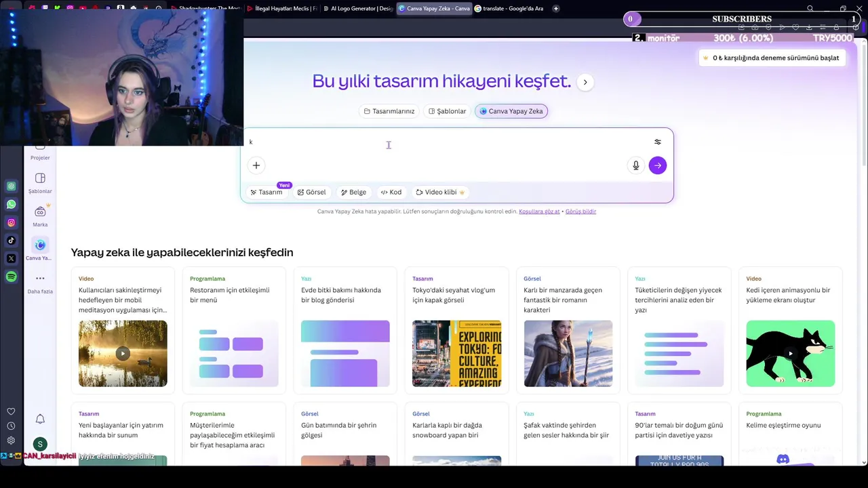Open prompt settings sliders icon
This screenshot has height=488, width=868.
coord(658,142)
